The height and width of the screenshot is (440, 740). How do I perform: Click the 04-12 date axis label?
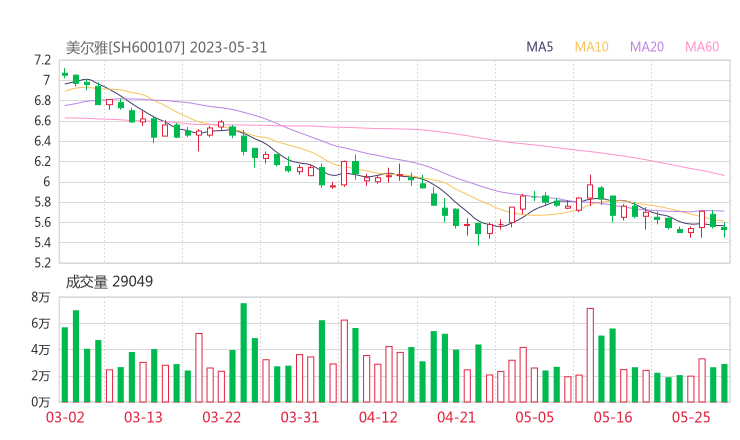[378, 417]
